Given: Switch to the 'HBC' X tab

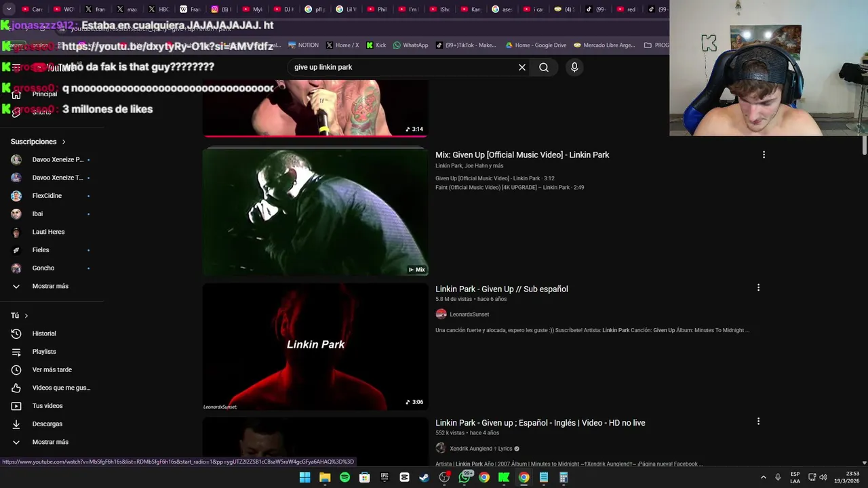Looking at the screenshot, I should (x=158, y=9).
